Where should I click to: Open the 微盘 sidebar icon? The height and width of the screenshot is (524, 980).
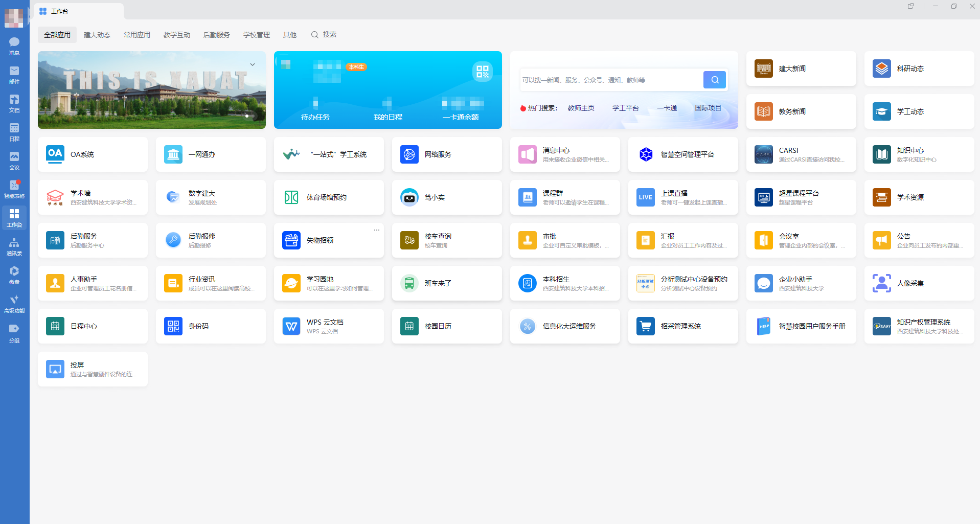tap(14, 274)
